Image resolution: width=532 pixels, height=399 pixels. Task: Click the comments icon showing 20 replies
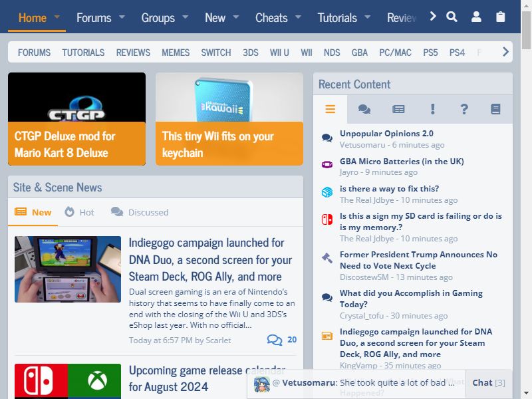pos(275,340)
